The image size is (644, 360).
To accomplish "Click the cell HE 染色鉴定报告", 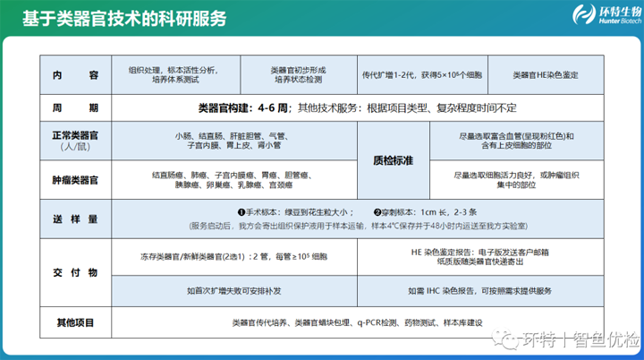I will click(x=480, y=257).
